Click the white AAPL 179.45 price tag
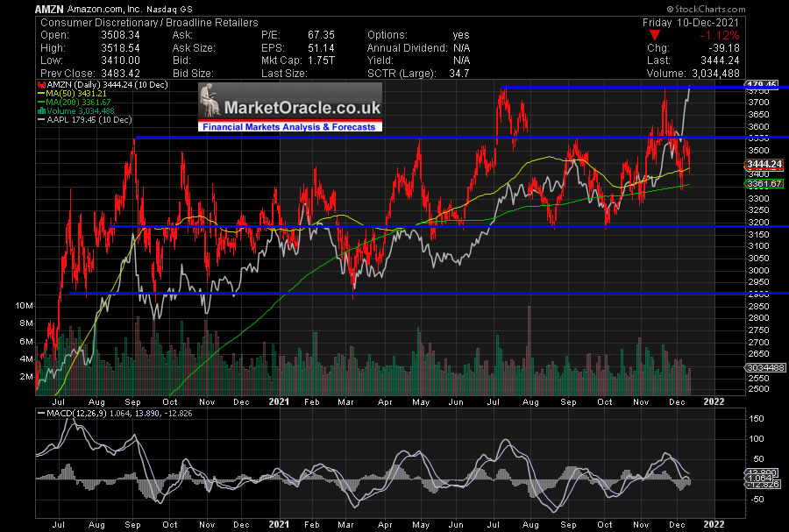Image resolution: width=789 pixels, height=532 pixels. click(763, 84)
